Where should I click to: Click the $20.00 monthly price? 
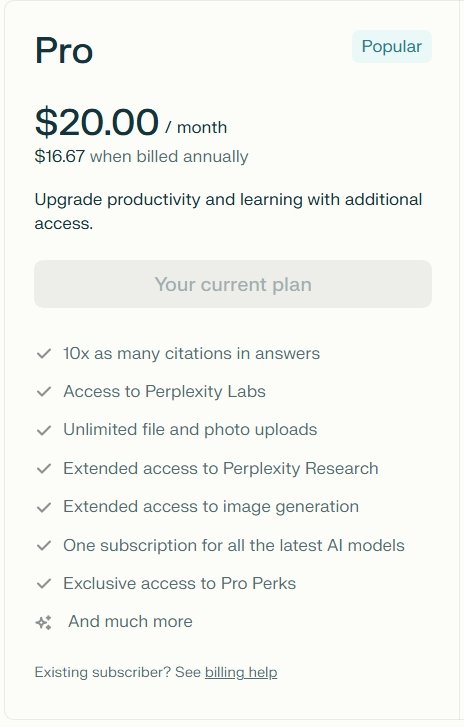[x=97, y=122]
